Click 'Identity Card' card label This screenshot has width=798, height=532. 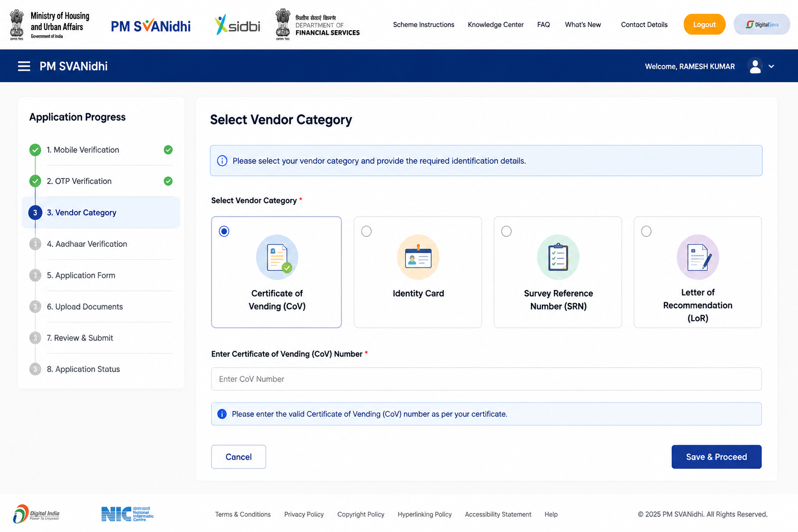418,294
